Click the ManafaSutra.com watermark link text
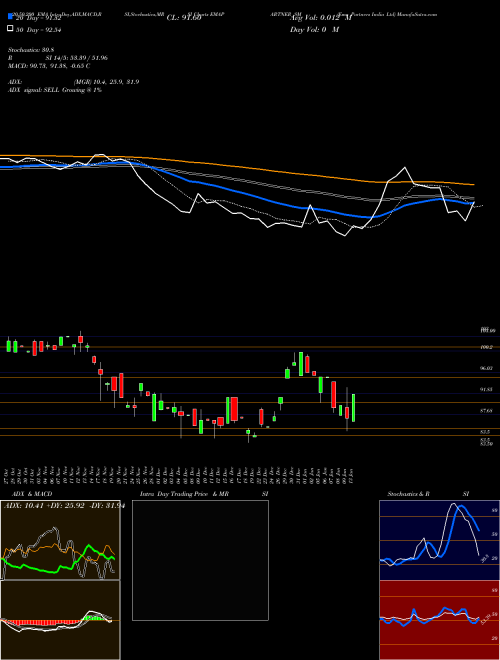The height and width of the screenshot is (660, 500). (415, 14)
